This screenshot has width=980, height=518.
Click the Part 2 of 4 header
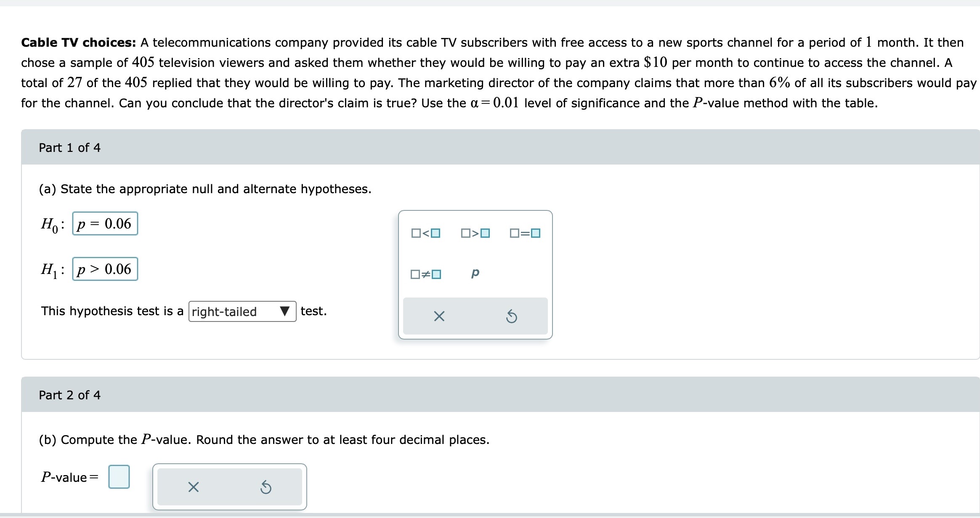coord(69,395)
